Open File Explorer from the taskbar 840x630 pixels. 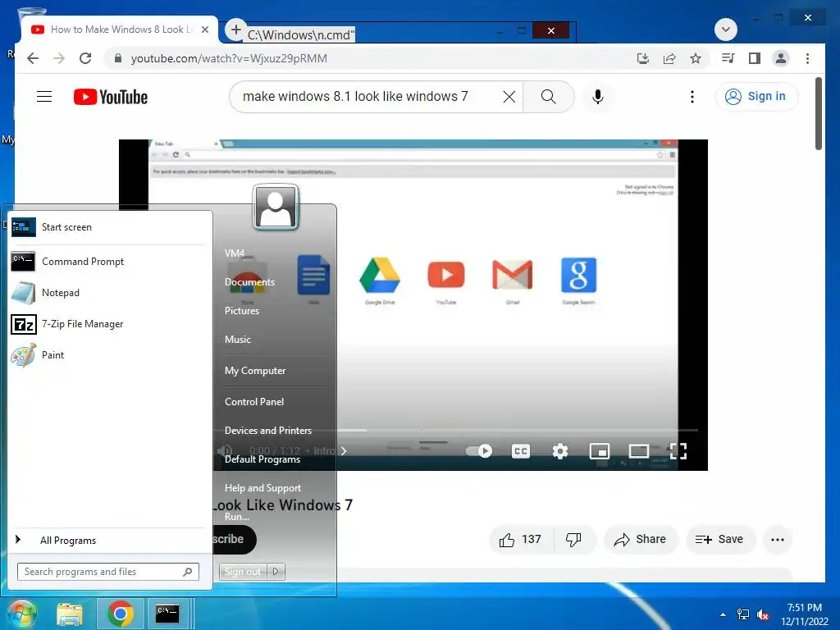[x=70, y=614]
